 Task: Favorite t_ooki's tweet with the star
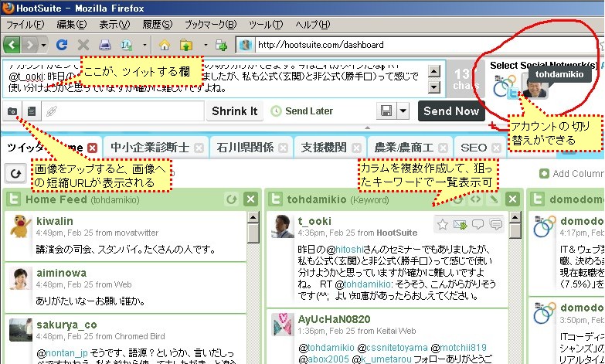tap(443, 224)
